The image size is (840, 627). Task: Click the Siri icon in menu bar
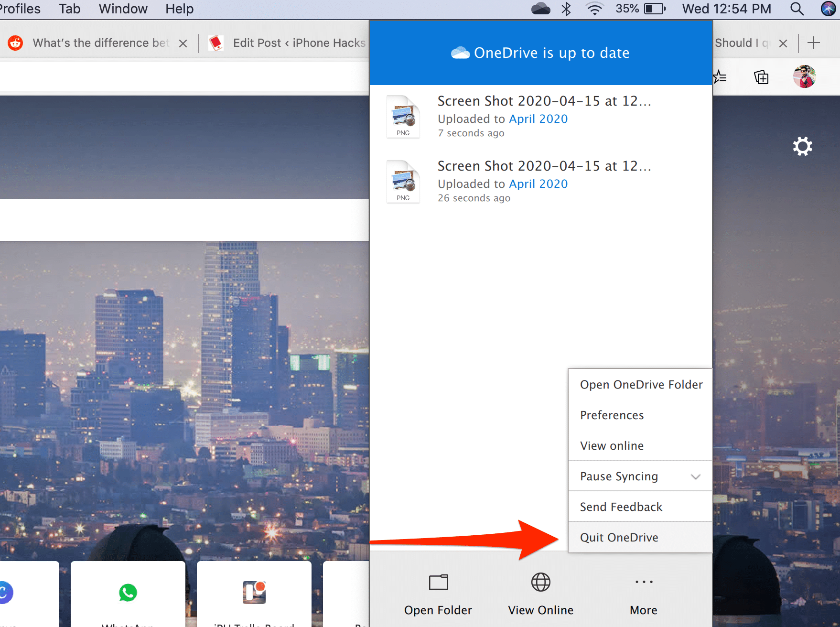[828, 9]
